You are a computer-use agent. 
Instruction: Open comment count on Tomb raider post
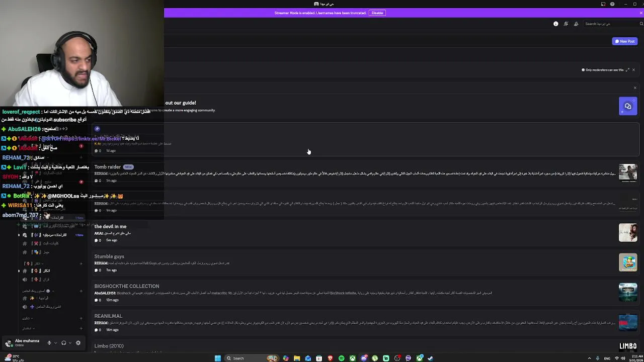click(97, 180)
